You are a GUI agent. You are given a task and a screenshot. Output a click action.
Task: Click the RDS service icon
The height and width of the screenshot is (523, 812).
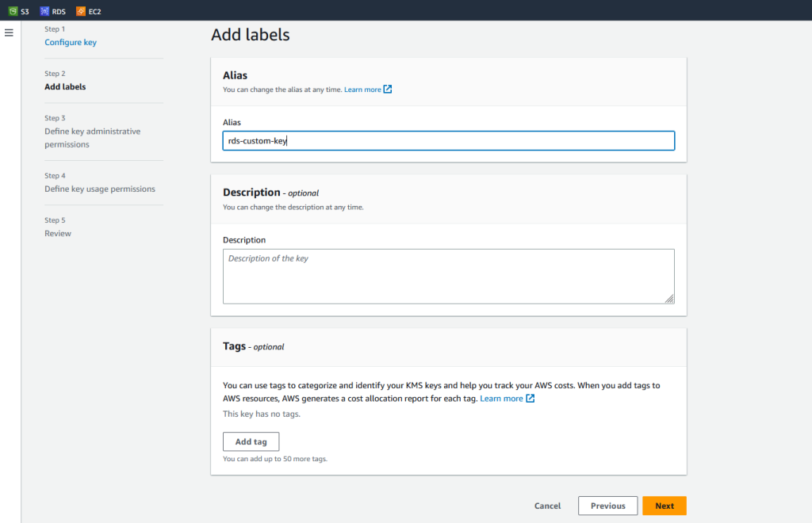pyautogui.click(x=44, y=11)
